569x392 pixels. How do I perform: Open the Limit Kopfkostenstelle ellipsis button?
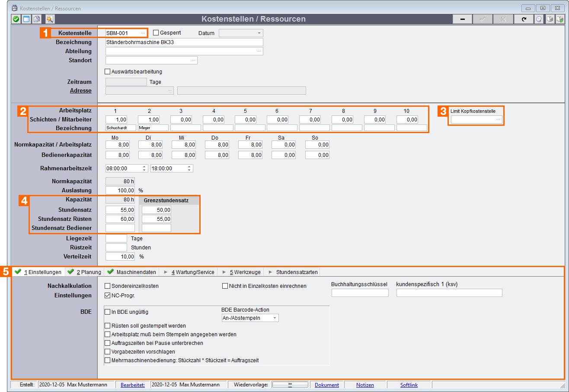(499, 119)
